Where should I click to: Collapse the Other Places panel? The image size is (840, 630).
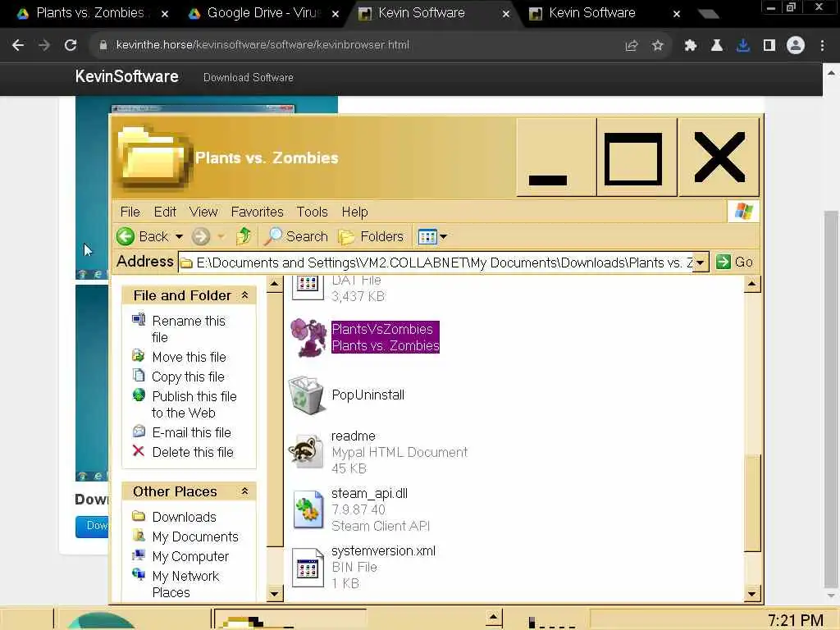click(x=244, y=491)
